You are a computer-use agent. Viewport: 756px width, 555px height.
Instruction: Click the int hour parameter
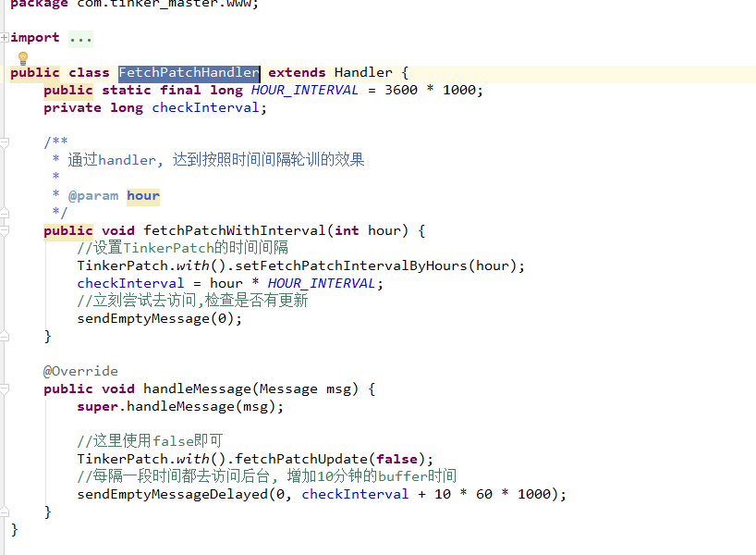coord(368,230)
